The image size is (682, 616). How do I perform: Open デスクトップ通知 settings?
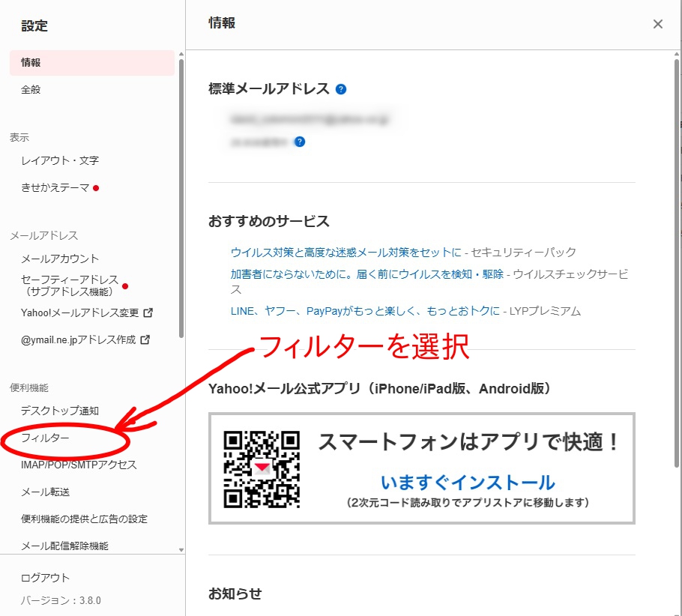[60, 411]
